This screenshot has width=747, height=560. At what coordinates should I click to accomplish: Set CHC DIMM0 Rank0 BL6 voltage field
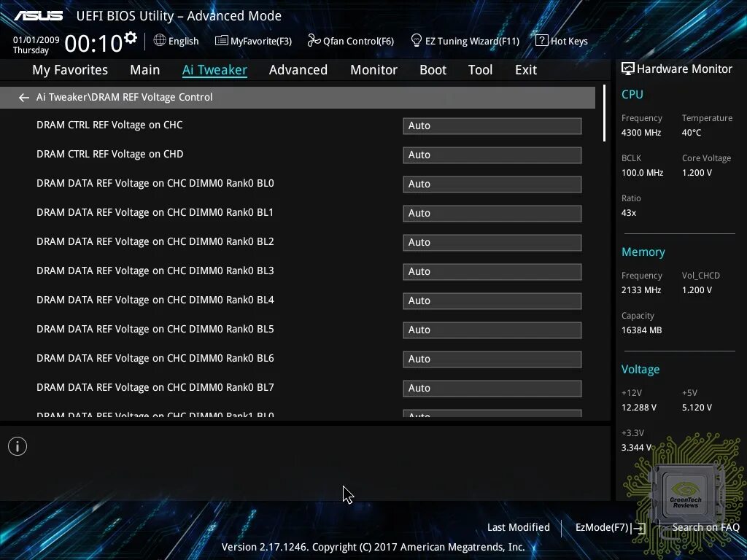(x=492, y=359)
